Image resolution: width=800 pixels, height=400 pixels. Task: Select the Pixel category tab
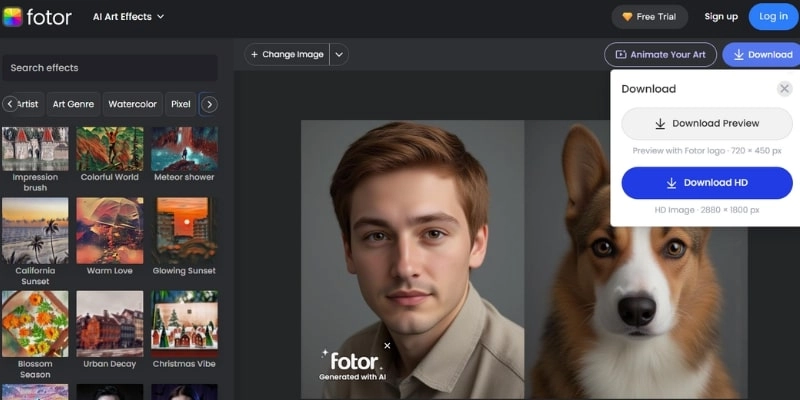pos(180,104)
